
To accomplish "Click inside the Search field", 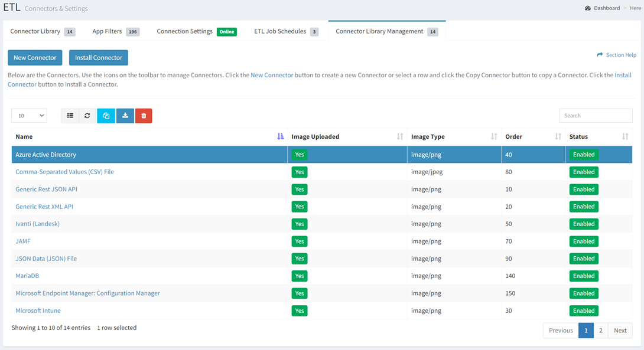I will 596,115.
